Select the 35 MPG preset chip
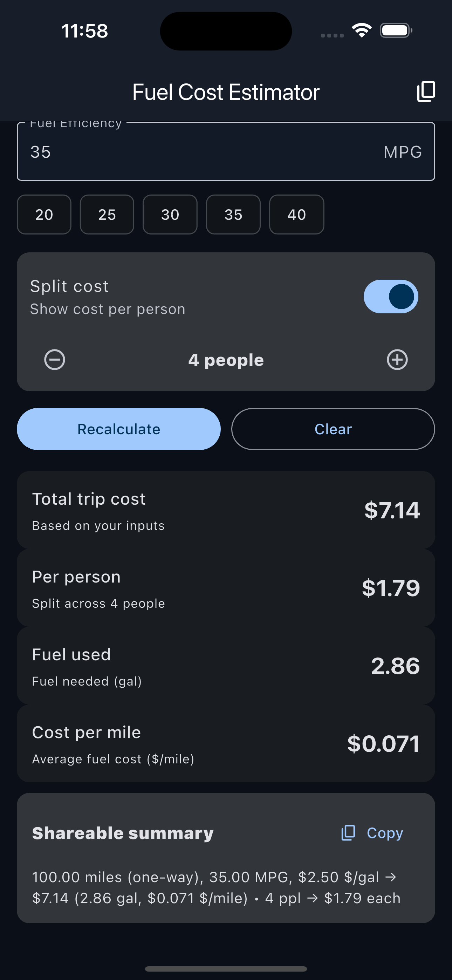This screenshot has height=980, width=452. [233, 215]
